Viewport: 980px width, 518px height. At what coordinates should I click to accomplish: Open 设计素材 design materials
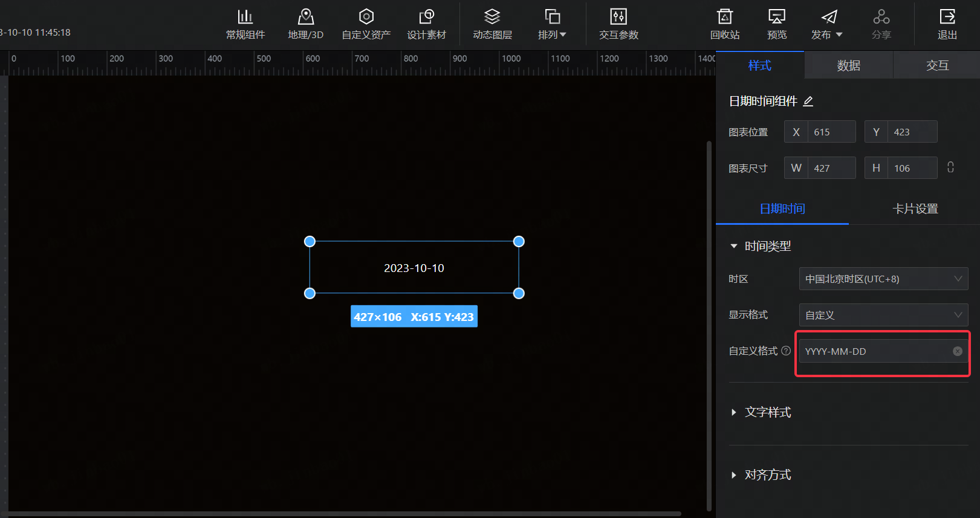coord(426,24)
